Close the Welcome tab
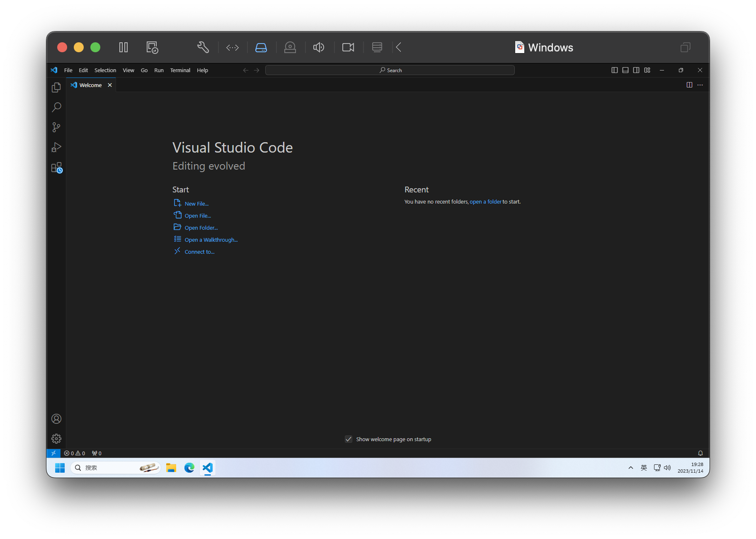 (x=110, y=85)
